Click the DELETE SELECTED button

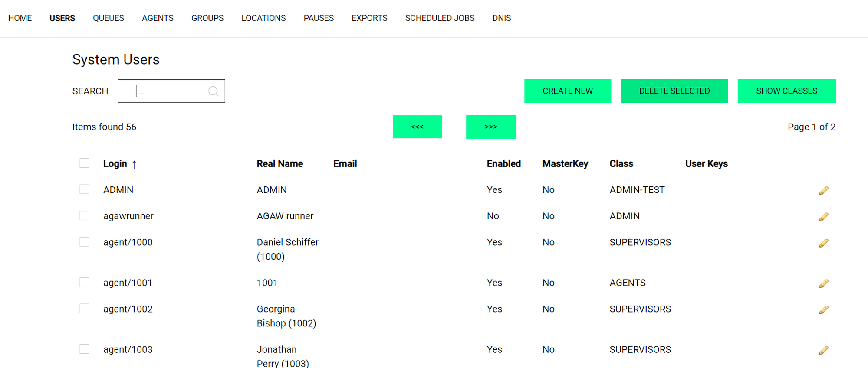[x=674, y=91]
